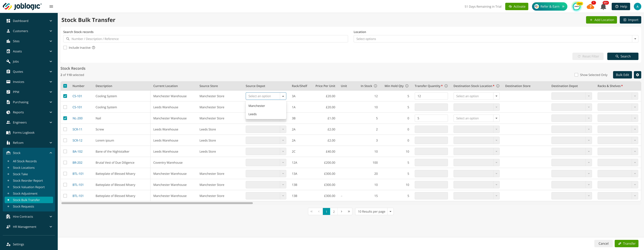644x250 pixels.
Task: Edit the Transfer Quantity field for CS-101
Action: coord(431,96)
